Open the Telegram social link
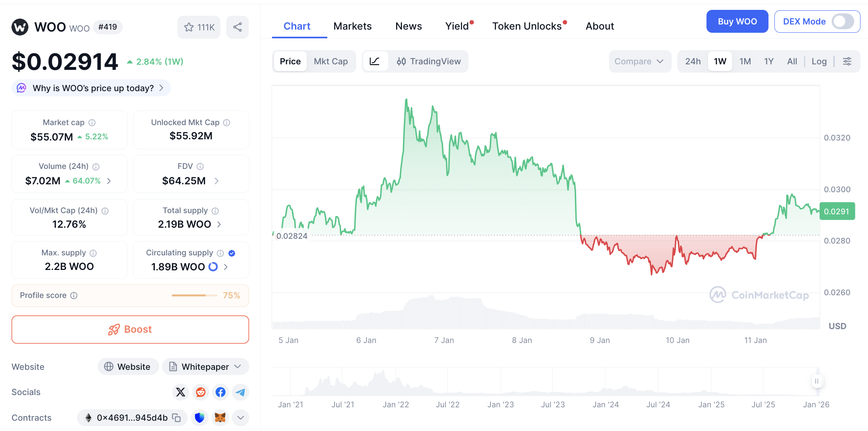Image resolution: width=868 pixels, height=431 pixels. tap(240, 392)
